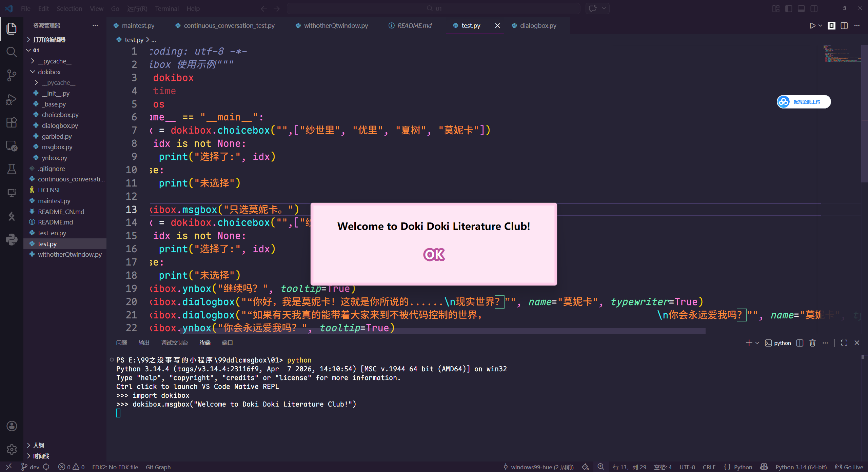Open the Testing flask view
Image resolution: width=868 pixels, height=472 pixels.
12,169
